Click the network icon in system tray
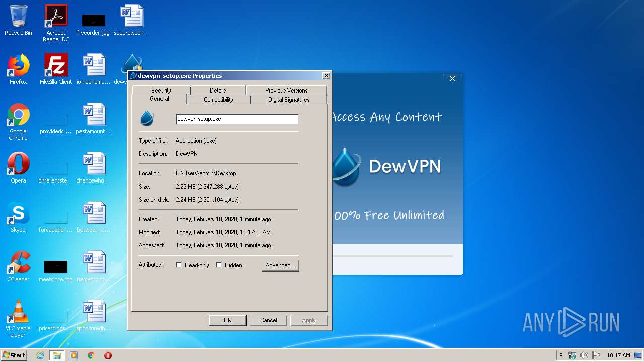This screenshot has width=644, height=362. [573, 355]
